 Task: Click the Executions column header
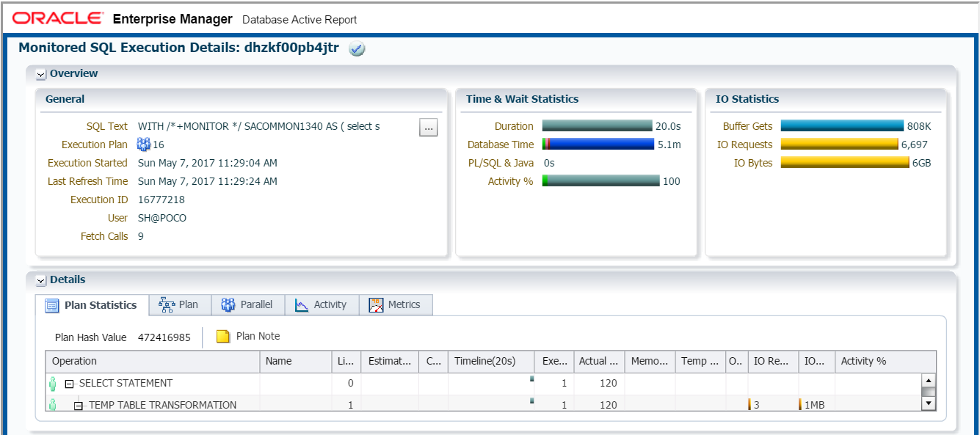tap(554, 362)
